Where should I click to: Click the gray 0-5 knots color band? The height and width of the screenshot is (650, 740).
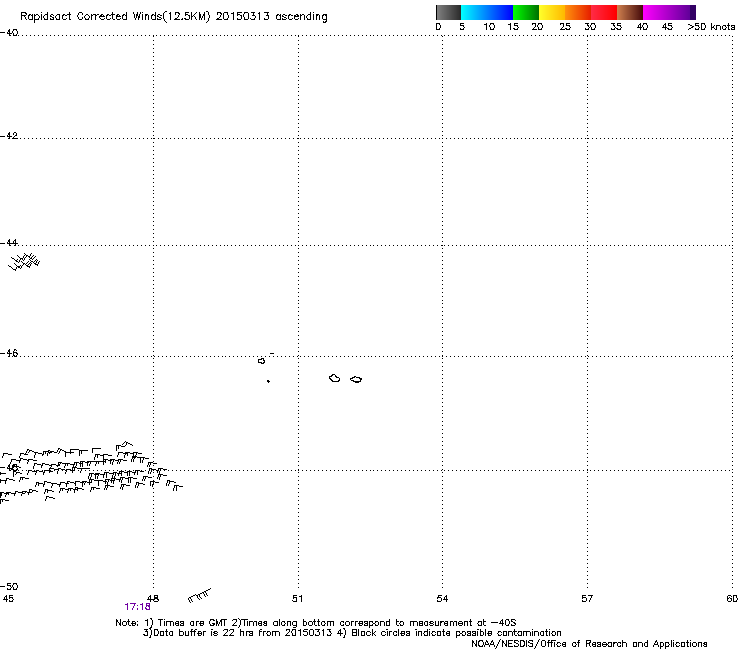448,12
